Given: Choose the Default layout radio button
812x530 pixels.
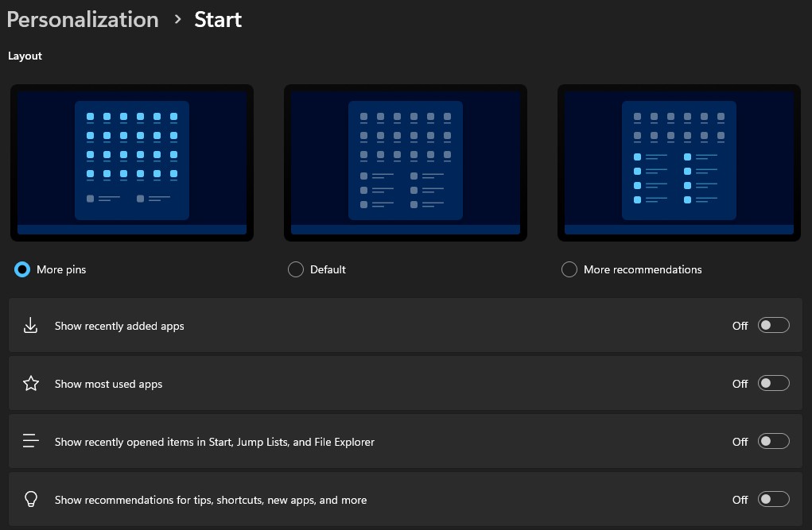Looking at the screenshot, I should click(296, 269).
